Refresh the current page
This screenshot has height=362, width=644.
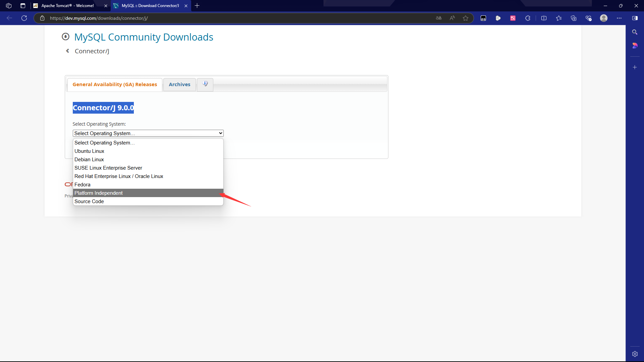24,18
